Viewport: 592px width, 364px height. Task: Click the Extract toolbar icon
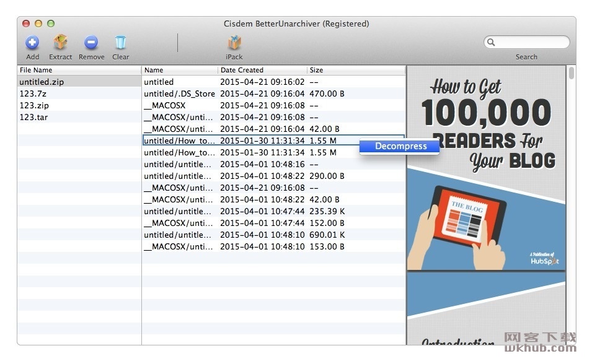click(x=60, y=42)
